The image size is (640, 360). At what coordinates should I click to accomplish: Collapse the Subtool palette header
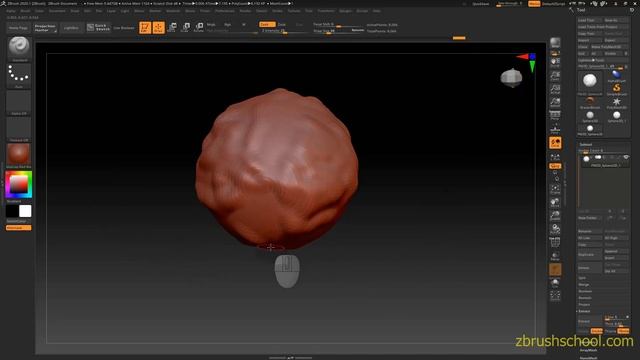click(x=586, y=144)
